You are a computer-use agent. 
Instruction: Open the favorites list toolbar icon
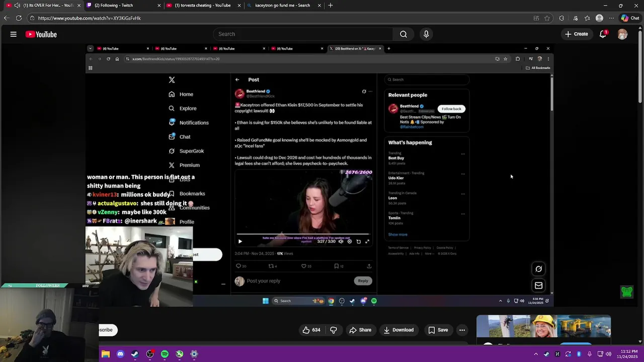tap(587, 18)
